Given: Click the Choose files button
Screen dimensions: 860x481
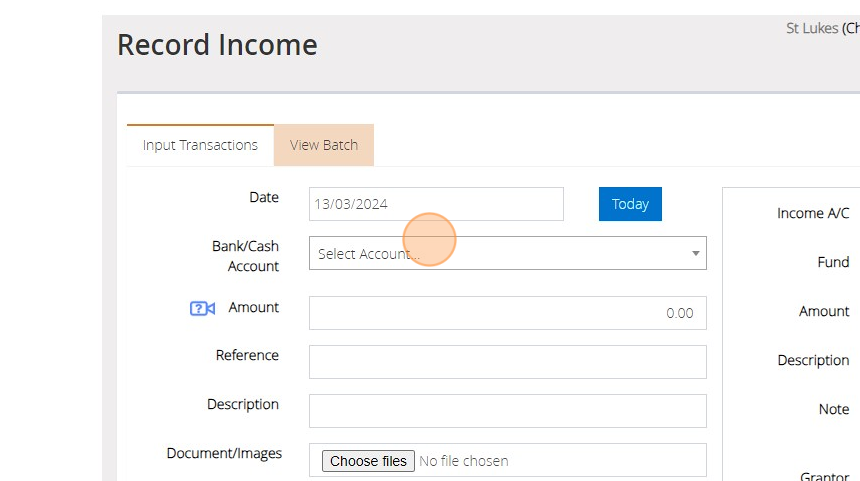Looking at the screenshot, I should click(x=368, y=461).
